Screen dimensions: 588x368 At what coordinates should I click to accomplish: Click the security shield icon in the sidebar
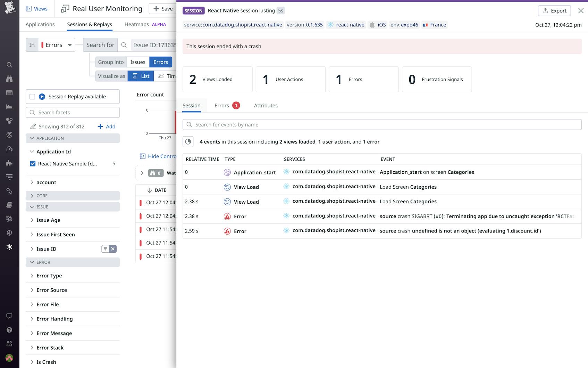[x=9, y=233]
